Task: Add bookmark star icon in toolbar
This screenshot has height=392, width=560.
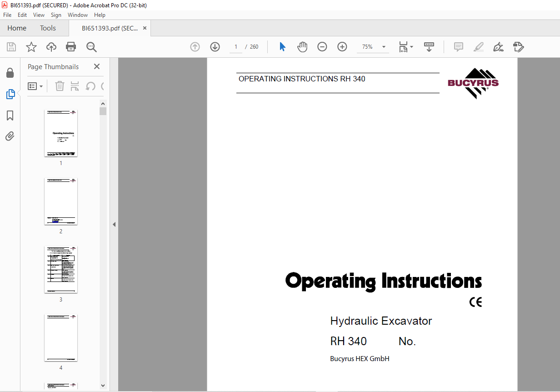Action: (31, 47)
